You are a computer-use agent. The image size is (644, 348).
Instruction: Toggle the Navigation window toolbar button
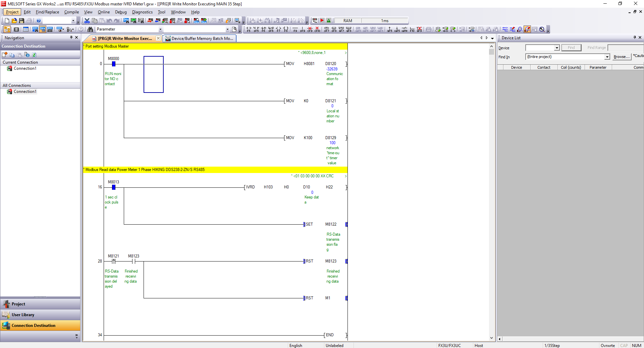pos(7,30)
